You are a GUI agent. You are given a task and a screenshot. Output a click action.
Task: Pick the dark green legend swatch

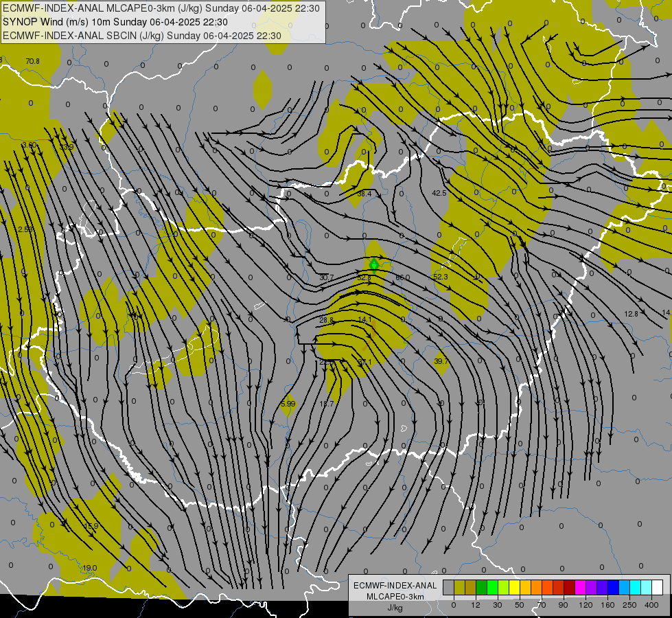(481, 587)
